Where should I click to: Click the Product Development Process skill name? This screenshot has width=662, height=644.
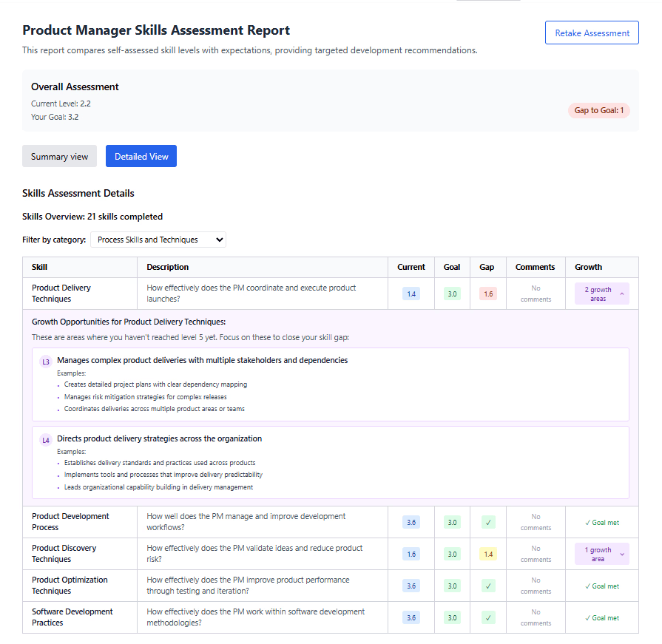click(70, 521)
